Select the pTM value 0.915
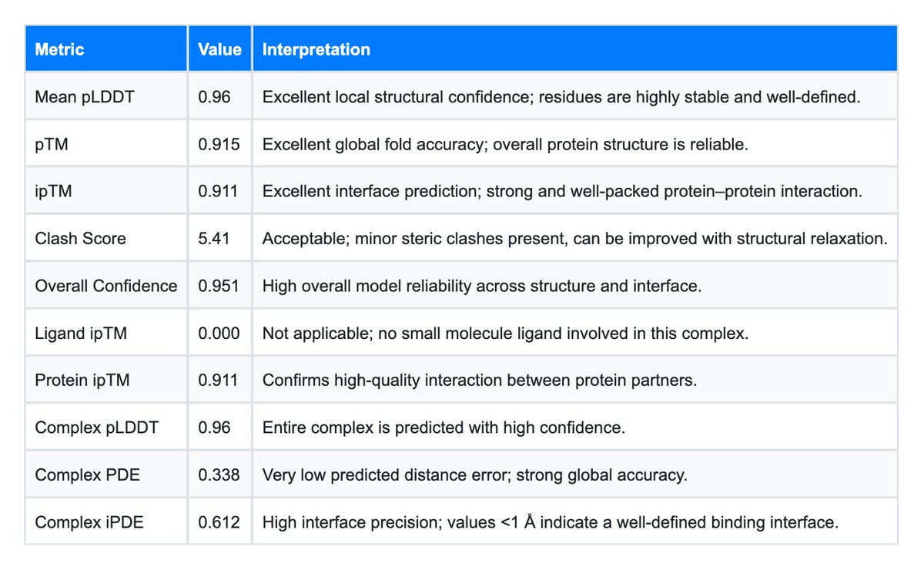Screen dimensions: 924x570 219,144
